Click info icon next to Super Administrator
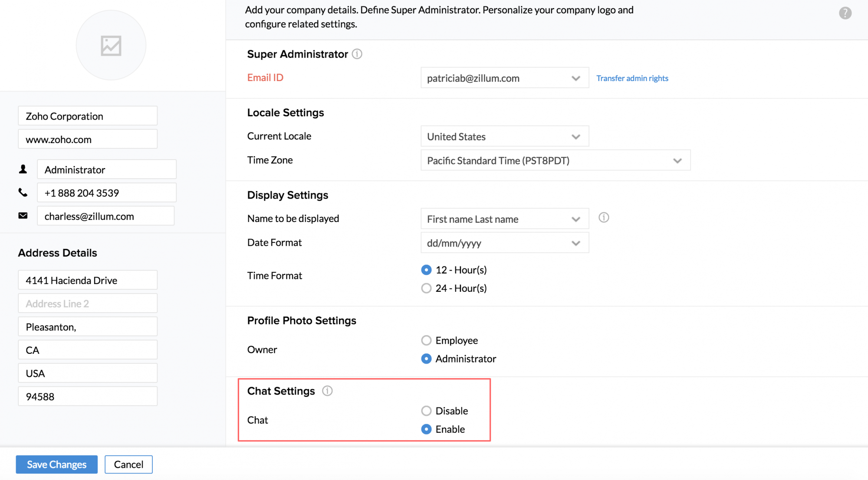Viewport: 868px width, 480px height. pos(357,54)
